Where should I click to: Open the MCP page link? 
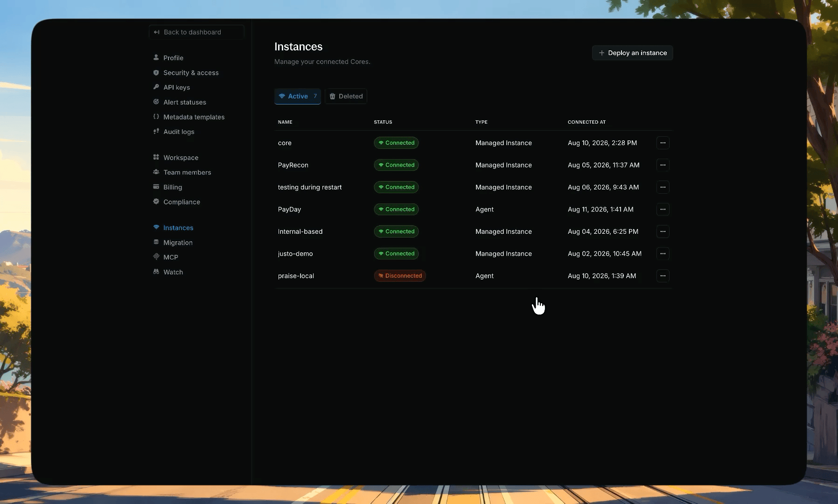(171, 257)
